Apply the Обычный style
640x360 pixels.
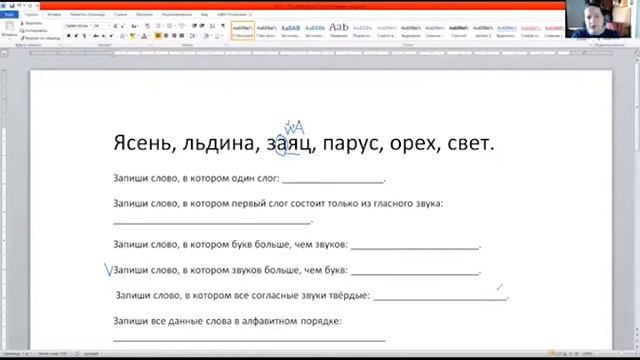(243, 31)
